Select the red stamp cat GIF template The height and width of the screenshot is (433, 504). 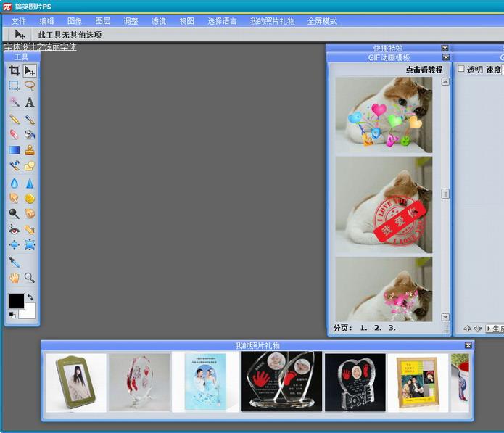pos(384,204)
